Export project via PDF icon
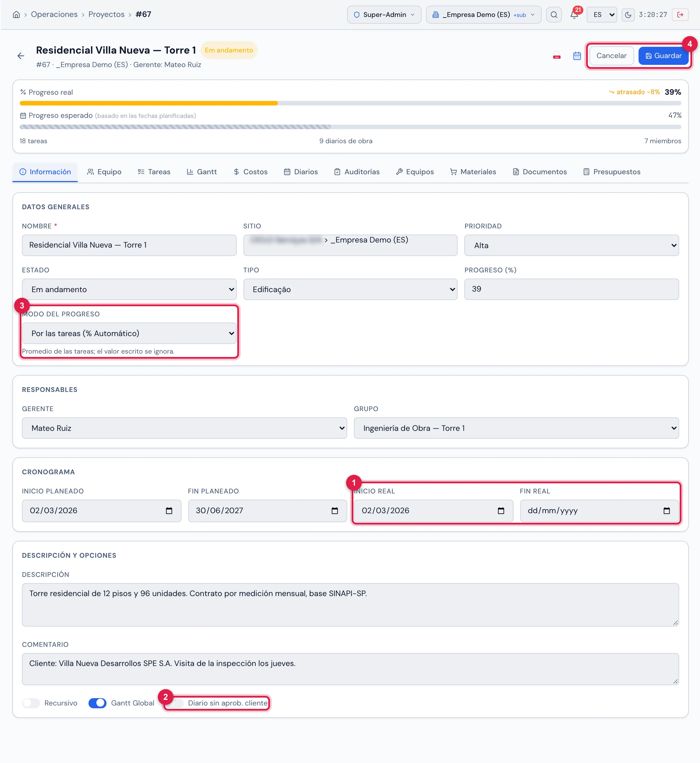700x763 pixels. [x=557, y=56]
